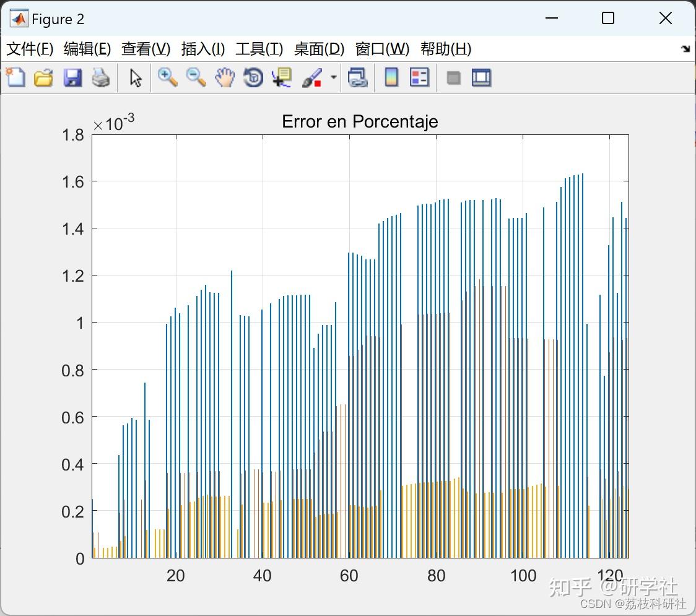Click the New Figure icon
The height and width of the screenshot is (616, 696).
15,77
